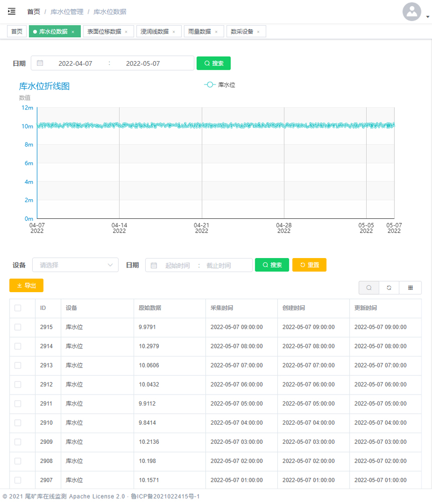Close the 库水位数据 tab

pos(73,32)
